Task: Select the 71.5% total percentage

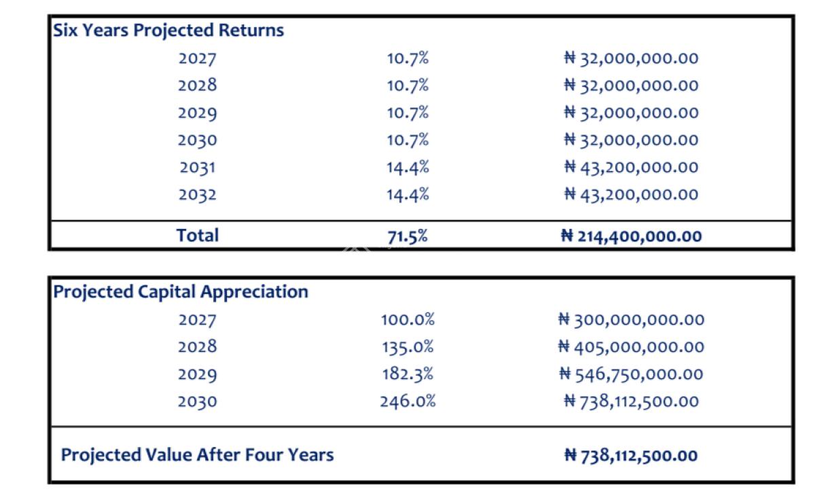Action: pyautogui.click(x=407, y=236)
